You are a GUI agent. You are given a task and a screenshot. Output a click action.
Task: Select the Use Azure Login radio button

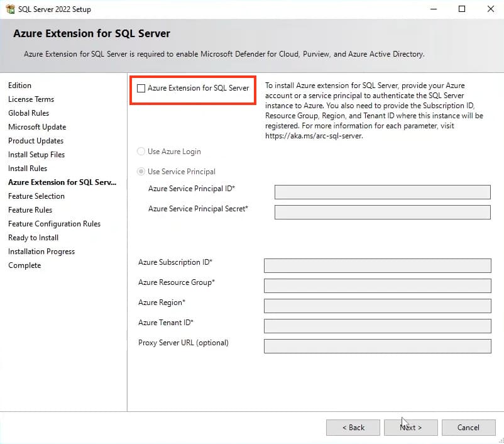[x=141, y=152]
